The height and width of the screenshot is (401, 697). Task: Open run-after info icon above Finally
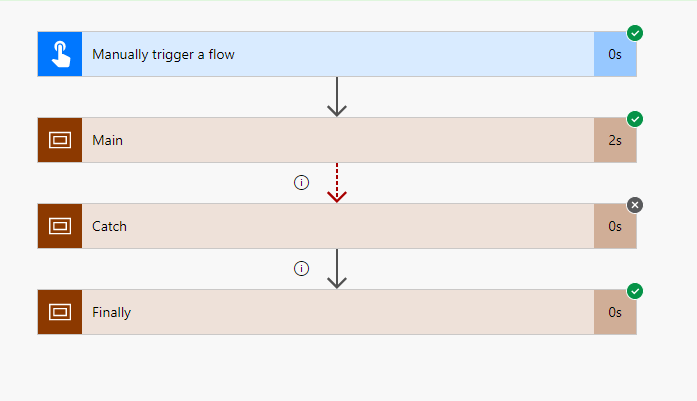pyautogui.click(x=301, y=269)
